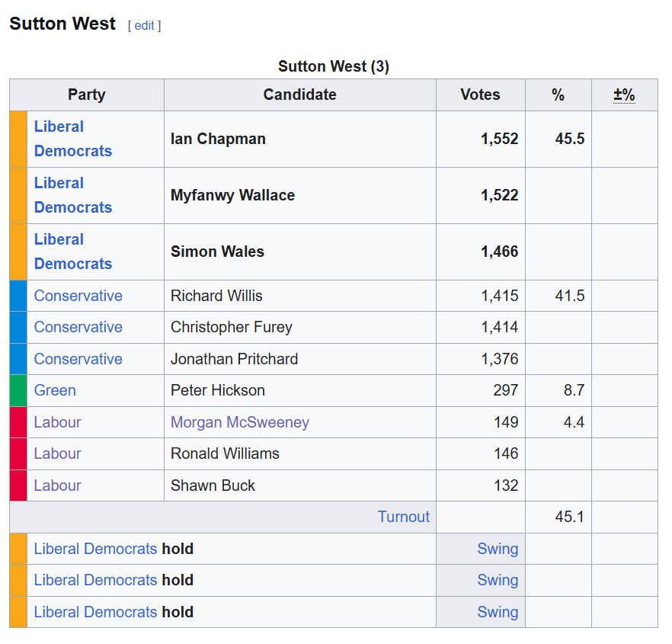Click vote count 1,466
This screenshot has width=672, height=644.
point(499,252)
